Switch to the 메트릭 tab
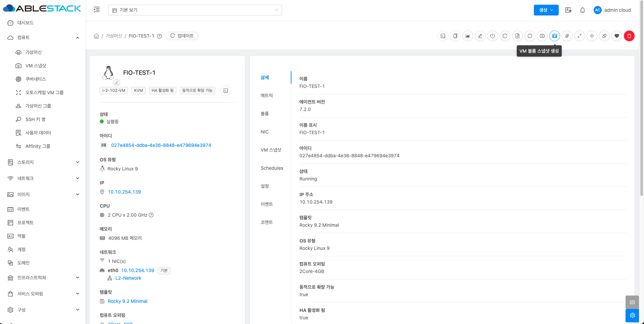This screenshot has height=324, width=644. pos(267,96)
